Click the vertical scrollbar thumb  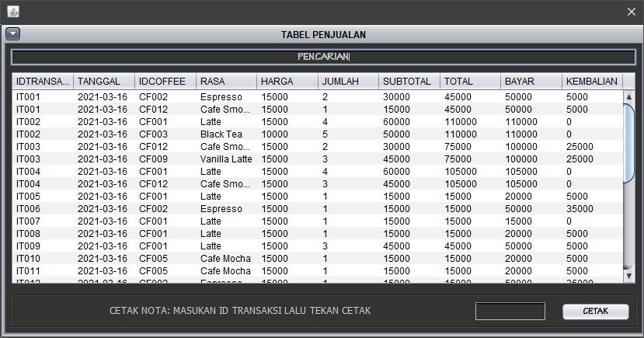629,144
